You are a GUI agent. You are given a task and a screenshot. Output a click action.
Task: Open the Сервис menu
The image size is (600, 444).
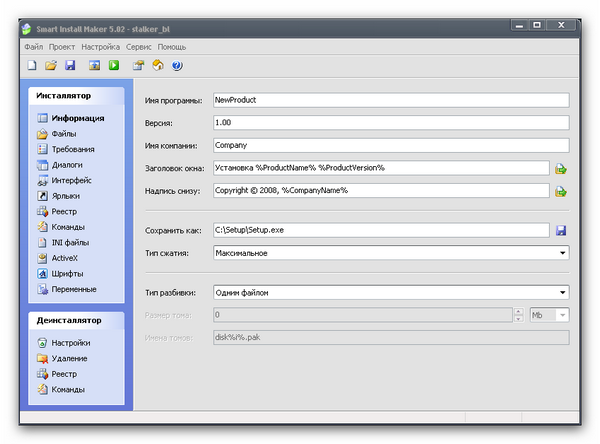pos(139,46)
